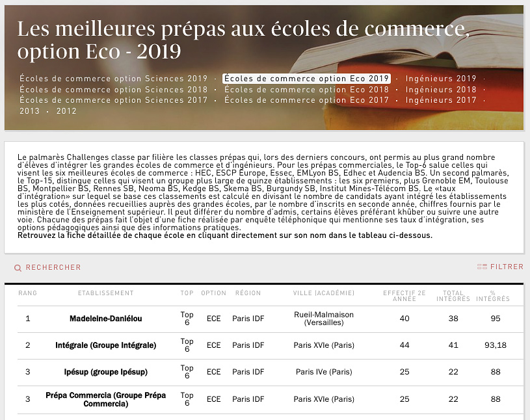Click the Ville (Académie) column header
Screen dimensions: 530x420
[x=324, y=293]
